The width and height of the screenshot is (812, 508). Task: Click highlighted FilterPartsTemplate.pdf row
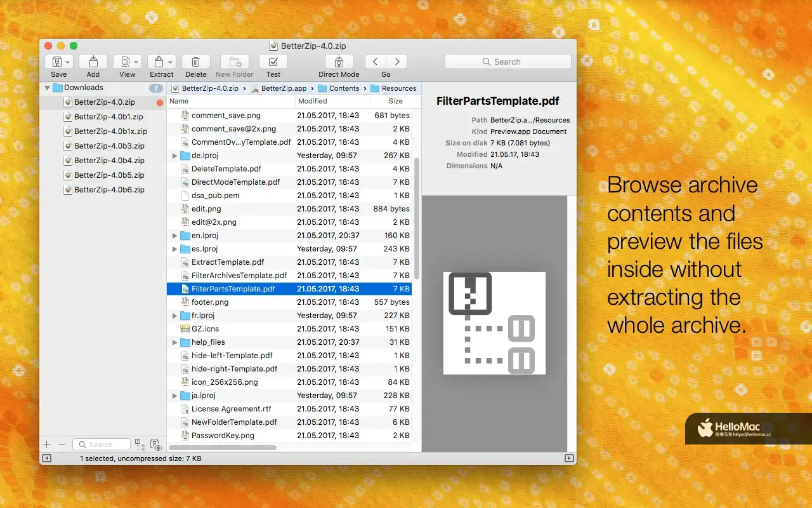click(x=290, y=289)
